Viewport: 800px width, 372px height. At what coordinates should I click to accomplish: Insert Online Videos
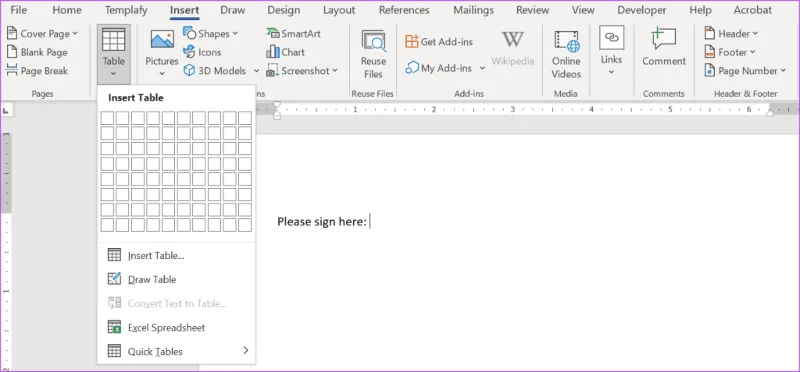coord(566,54)
